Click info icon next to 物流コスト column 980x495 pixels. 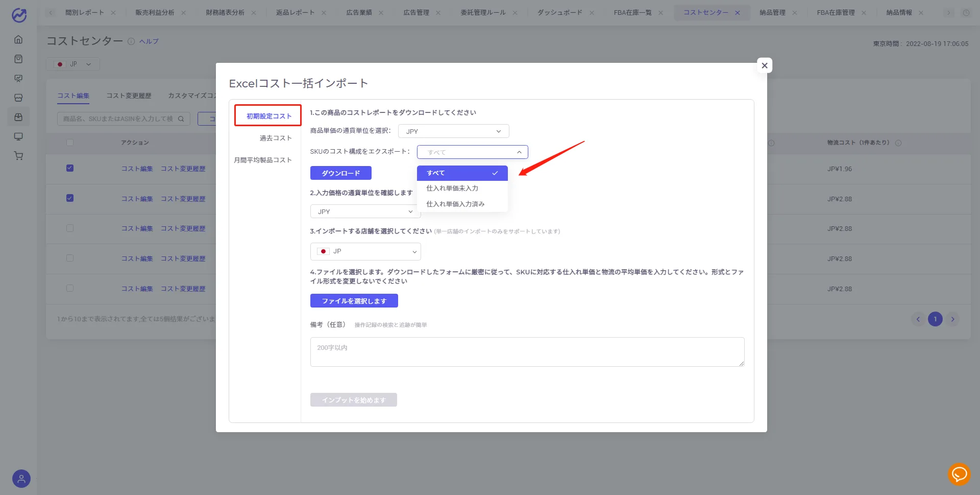point(898,143)
